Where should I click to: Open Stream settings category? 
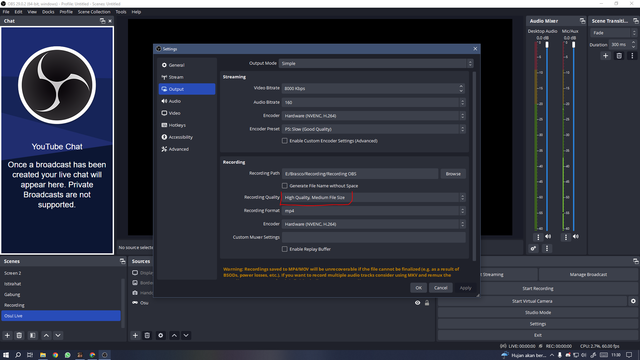(x=187, y=77)
